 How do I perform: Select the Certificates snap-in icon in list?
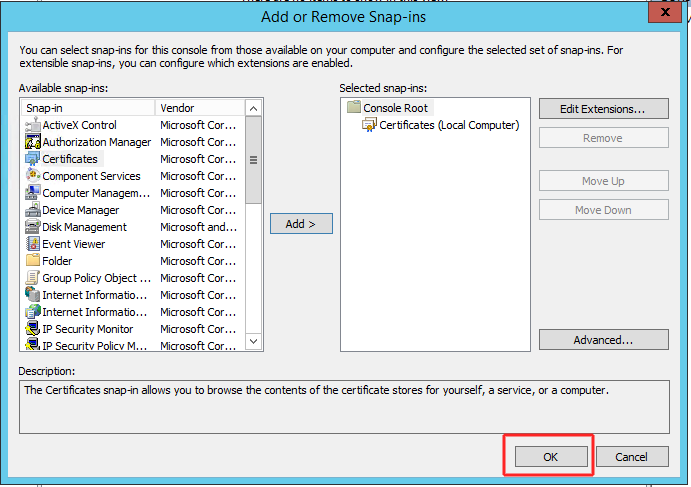32,159
